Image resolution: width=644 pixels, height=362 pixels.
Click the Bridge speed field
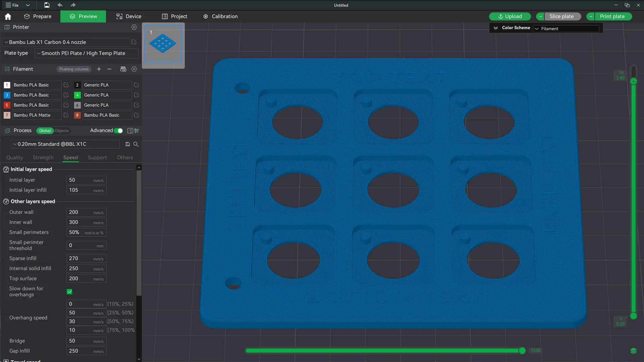click(87, 341)
